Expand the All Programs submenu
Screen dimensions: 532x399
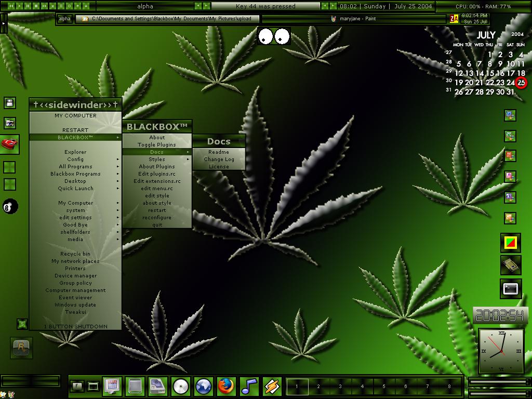click(x=75, y=167)
